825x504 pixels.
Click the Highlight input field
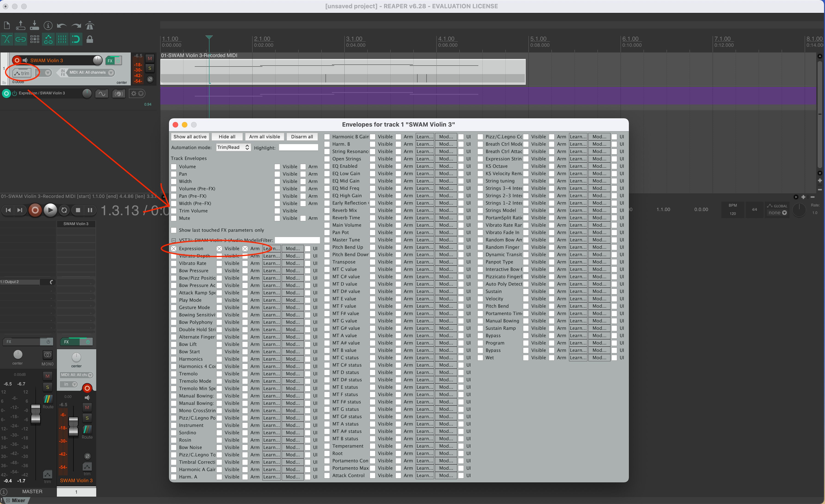[x=298, y=148]
